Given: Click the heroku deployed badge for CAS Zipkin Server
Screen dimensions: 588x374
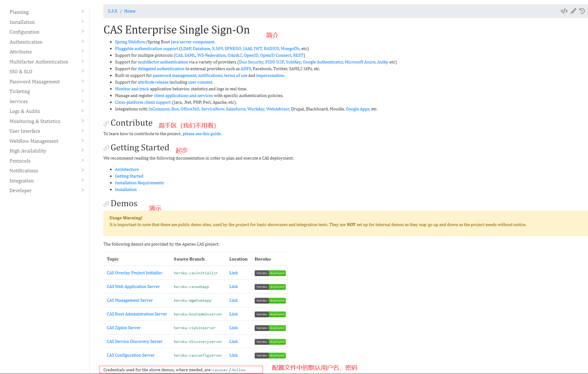Looking at the screenshot, I should coord(270,328).
